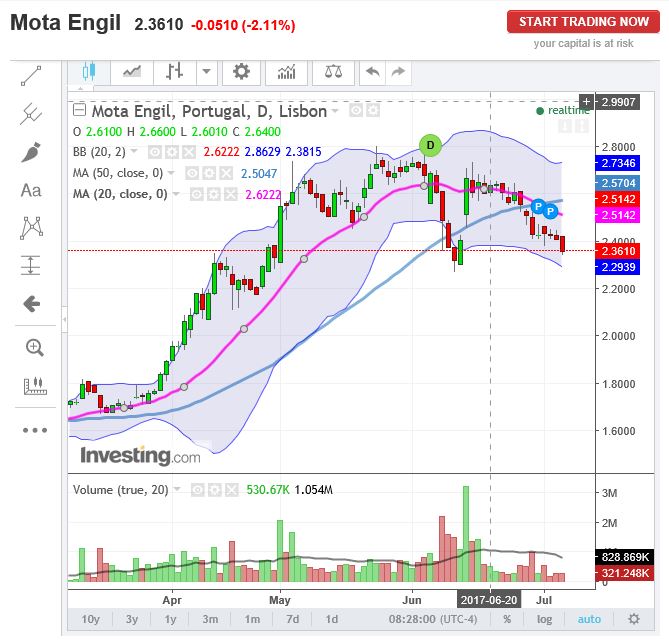Select the pitchfork drawing tool
Image resolution: width=669 pixels, height=643 pixels.
31,113
